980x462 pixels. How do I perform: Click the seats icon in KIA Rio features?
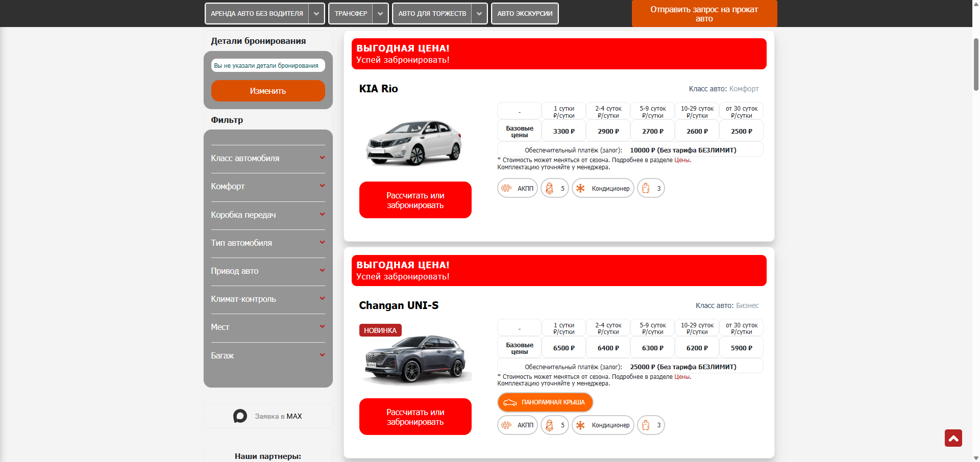550,188
